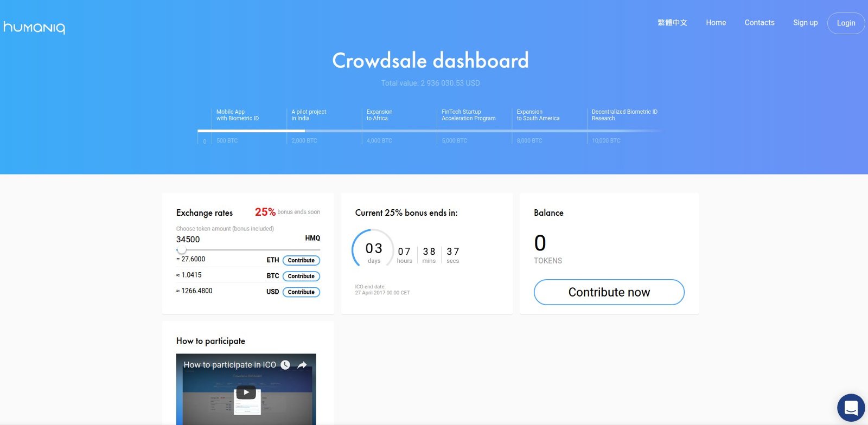Contribute using ETH
The width and height of the screenshot is (868, 425).
pos(301,260)
